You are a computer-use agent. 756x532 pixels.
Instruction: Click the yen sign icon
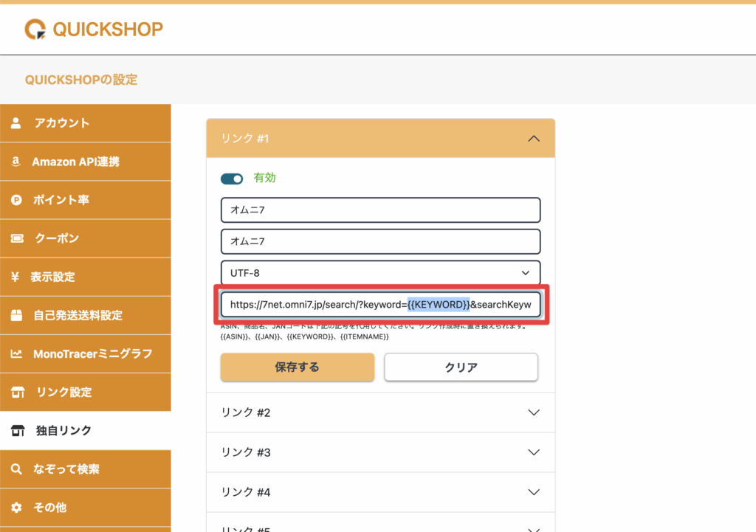(15, 277)
